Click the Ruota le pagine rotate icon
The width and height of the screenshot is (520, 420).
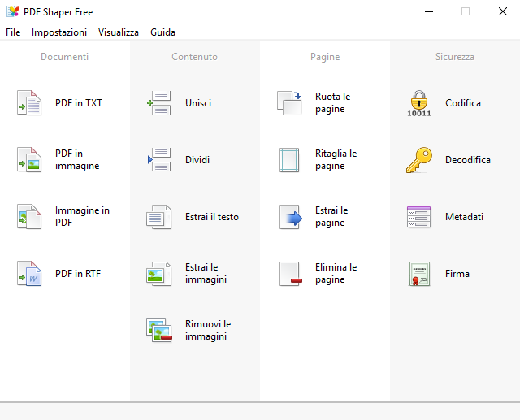[x=289, y=102]
